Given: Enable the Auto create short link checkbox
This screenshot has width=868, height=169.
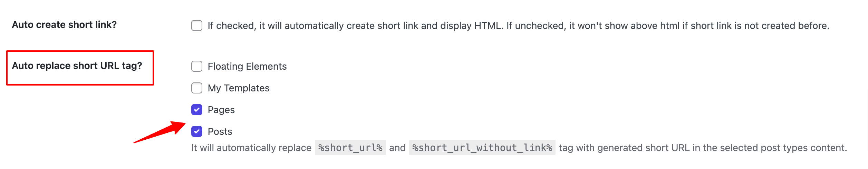Looking at the screenshot, I should pos(197,26).
